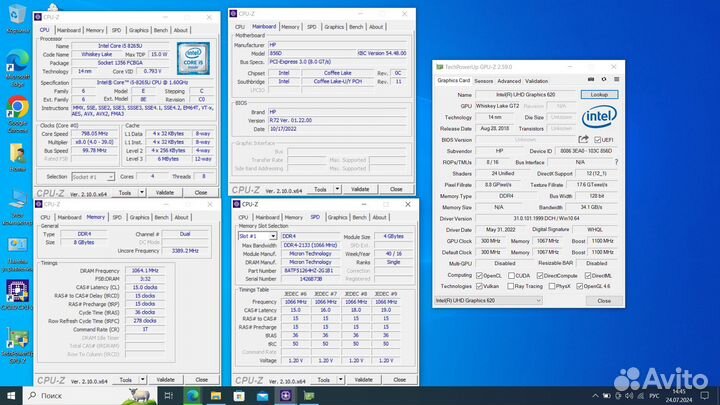Click the 'Intel Core i5 8265U' name value
The width and height of the screenshot is (720, 405).
click(120, 46)
